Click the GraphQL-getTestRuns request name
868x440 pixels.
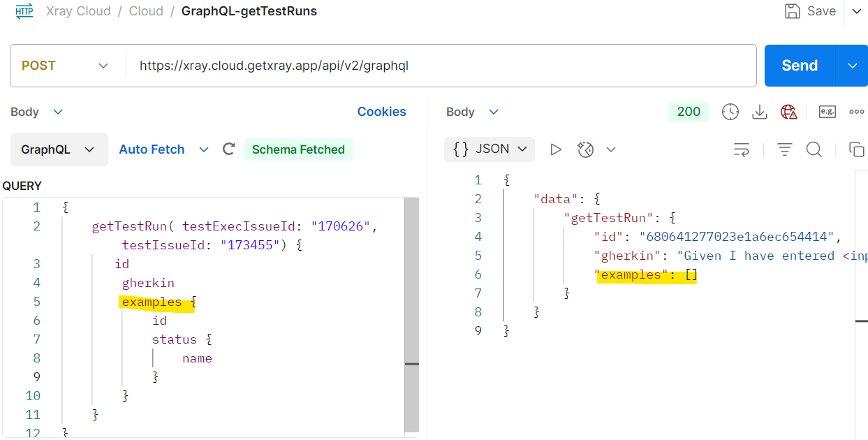click(249, 11)
